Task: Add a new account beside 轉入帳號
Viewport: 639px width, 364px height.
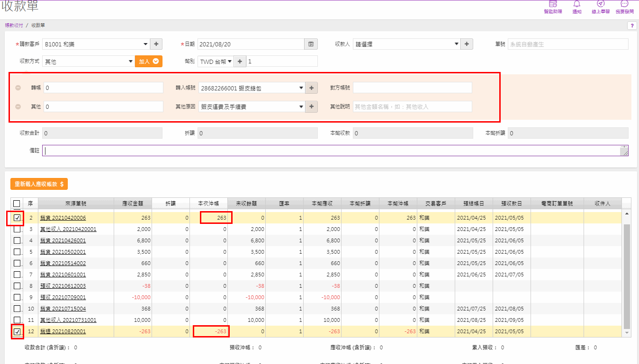Action: 311,88
